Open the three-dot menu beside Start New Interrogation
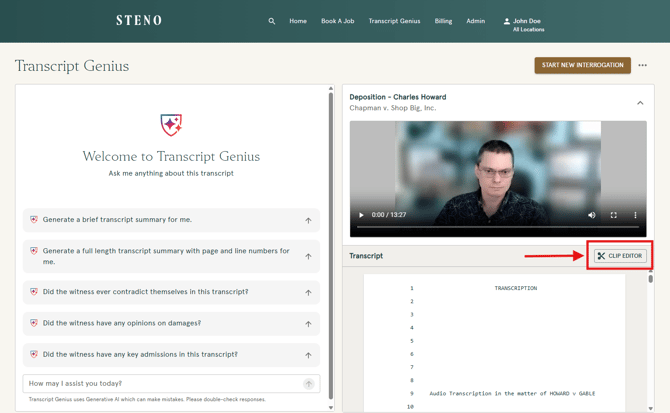This screenshot has width=670, height=413. click(x=643, y=66)
